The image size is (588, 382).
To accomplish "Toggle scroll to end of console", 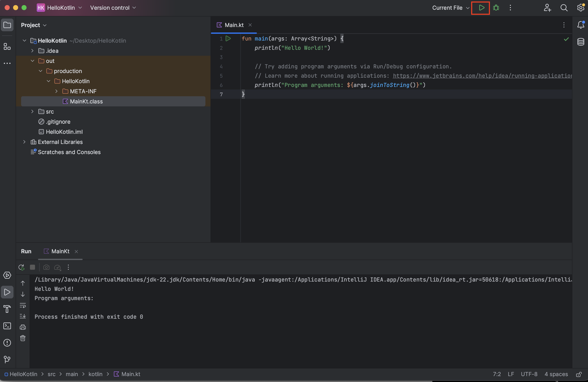I will (23, 316).
